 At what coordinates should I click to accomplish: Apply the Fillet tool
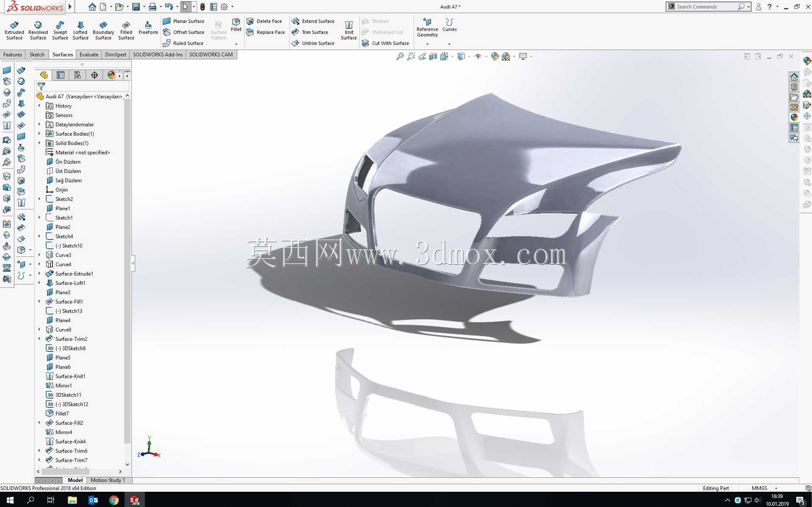click(x=236, y=25)
